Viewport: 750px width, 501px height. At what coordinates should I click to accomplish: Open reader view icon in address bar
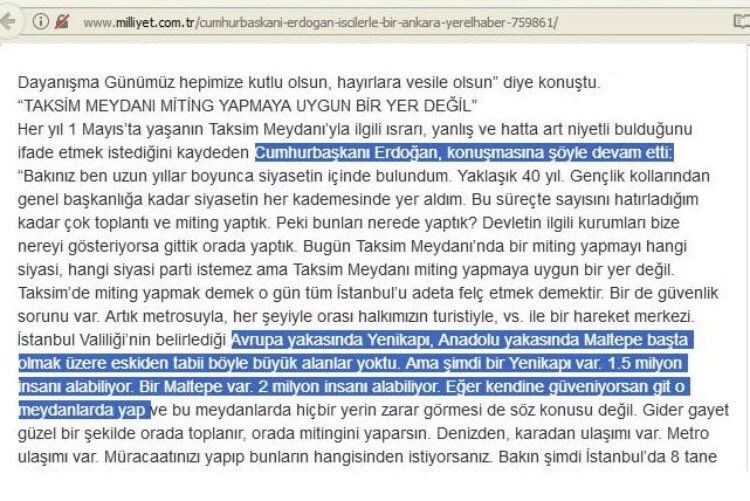pos(742,21)
